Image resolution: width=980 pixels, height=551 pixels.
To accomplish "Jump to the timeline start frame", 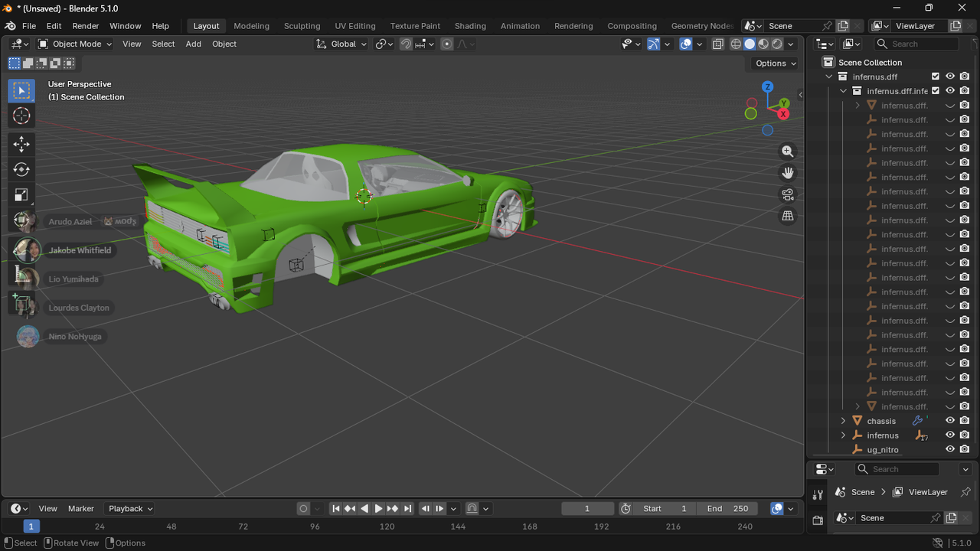I will pyautogui.click(x=335, y=509).
